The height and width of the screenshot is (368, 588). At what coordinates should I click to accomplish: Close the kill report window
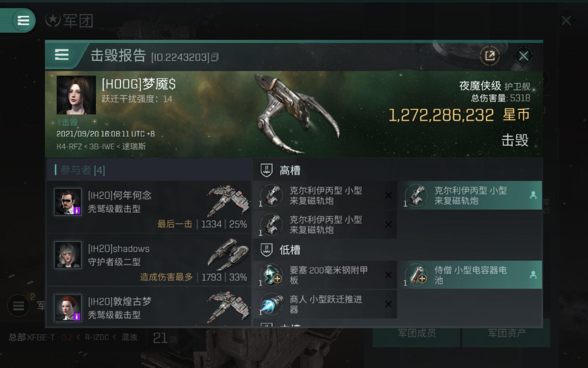point(523,56)
